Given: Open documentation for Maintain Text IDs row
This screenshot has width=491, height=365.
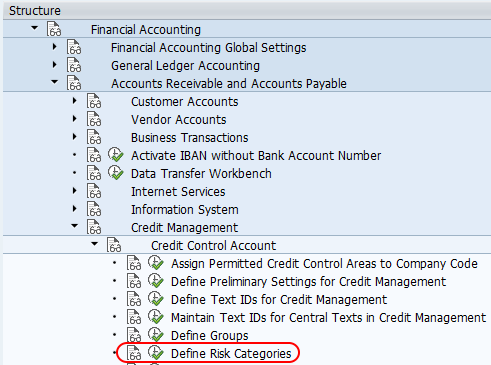Looking at the screenshot, I should click(x=134, y=317).
